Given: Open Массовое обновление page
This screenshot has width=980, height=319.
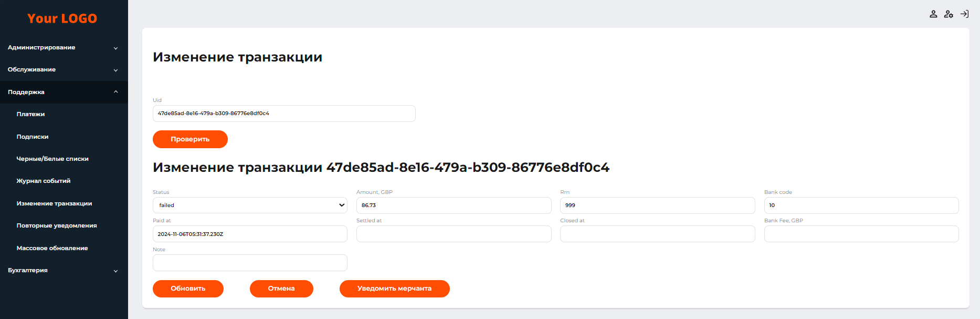Looking at the screenshot, I should click(52, 248).
